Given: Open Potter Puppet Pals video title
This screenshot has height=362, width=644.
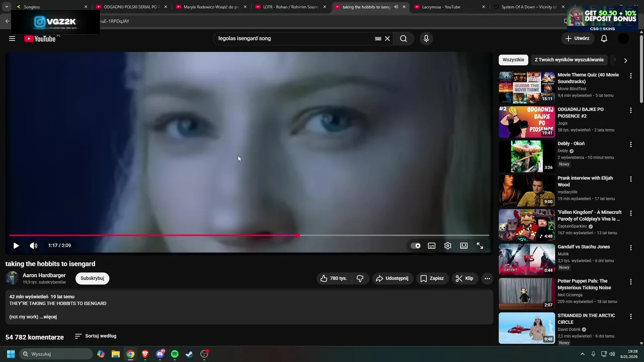Looking at the screenshot, I should click(584, 285).
